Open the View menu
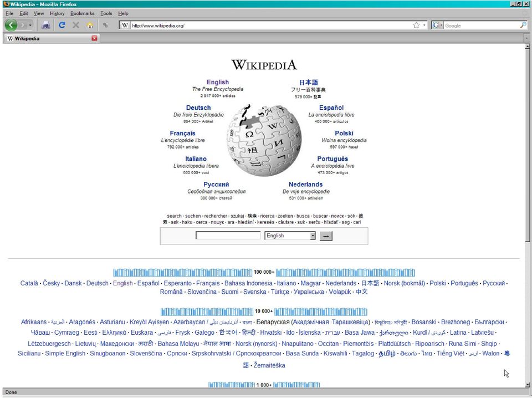532x398 pixels. [39, 13]
